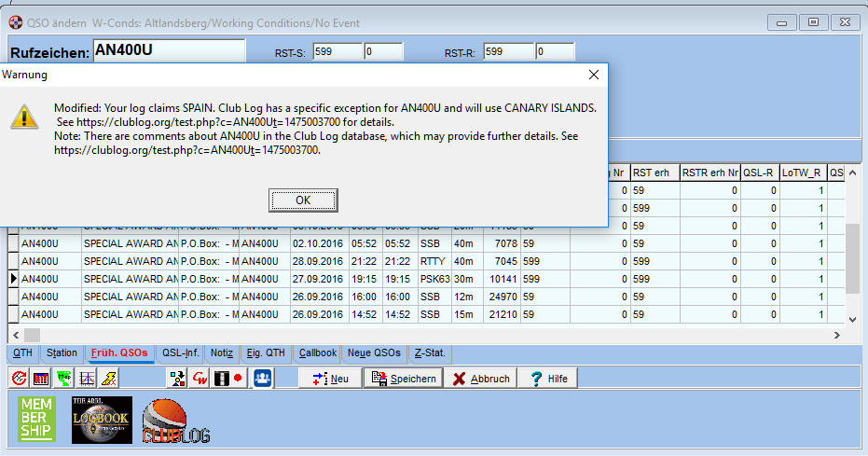The height and width of the screenshot is (456, 868).
Task: Select the Früh. QSOs tab
Action: coord(119,353)
